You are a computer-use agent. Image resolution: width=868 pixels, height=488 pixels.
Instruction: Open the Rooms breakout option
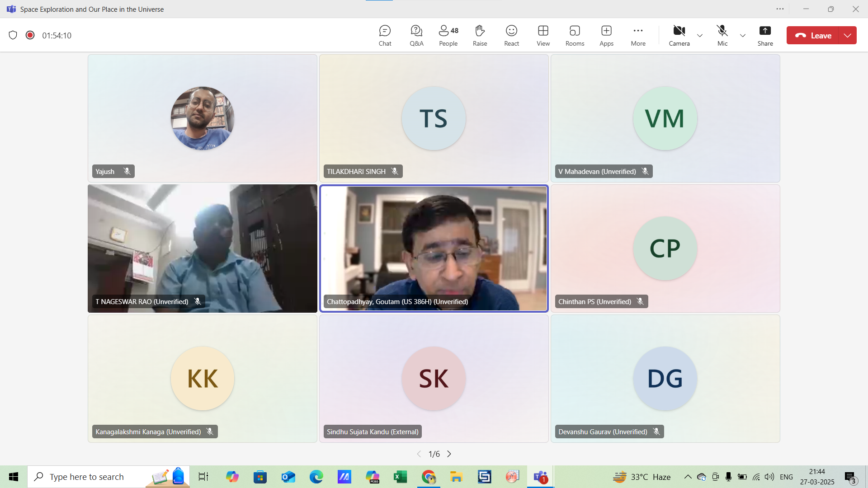(x=575, y=35)
